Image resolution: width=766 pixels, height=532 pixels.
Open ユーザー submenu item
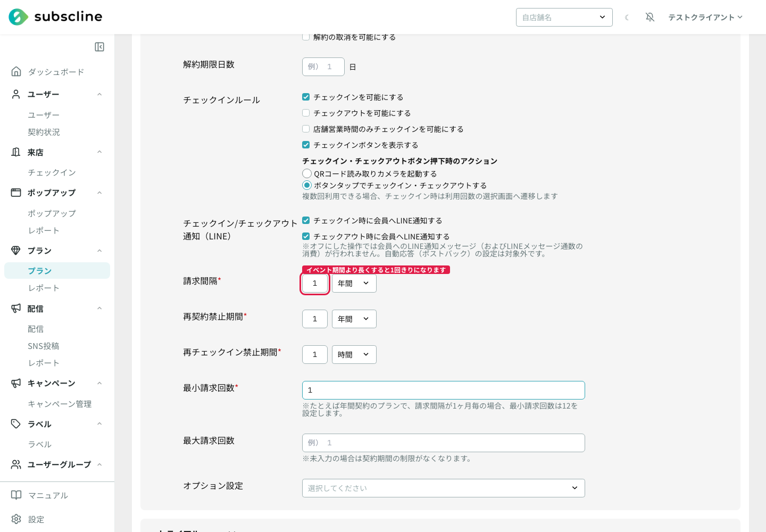tap(44, 115)
